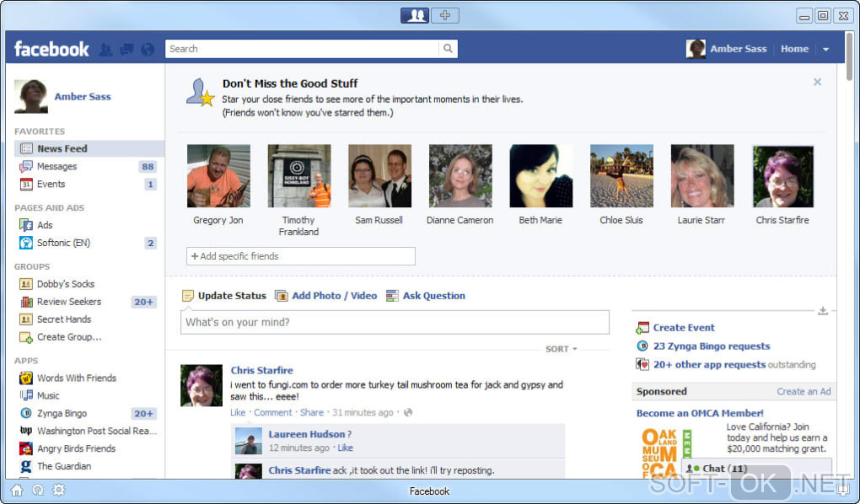
Task: Click the friends icon tab in the title bar
Action: pyautogui.click(x=415, y=15)
